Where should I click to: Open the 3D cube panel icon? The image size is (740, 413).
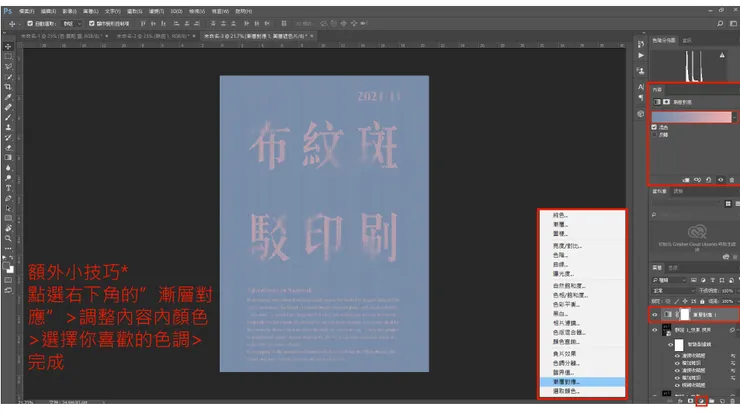coord(640,114)
